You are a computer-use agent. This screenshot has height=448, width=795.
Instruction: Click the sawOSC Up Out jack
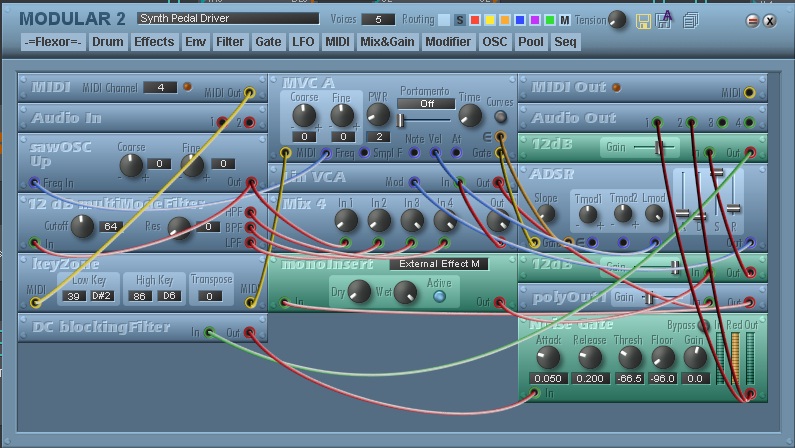tap(251, 182)
